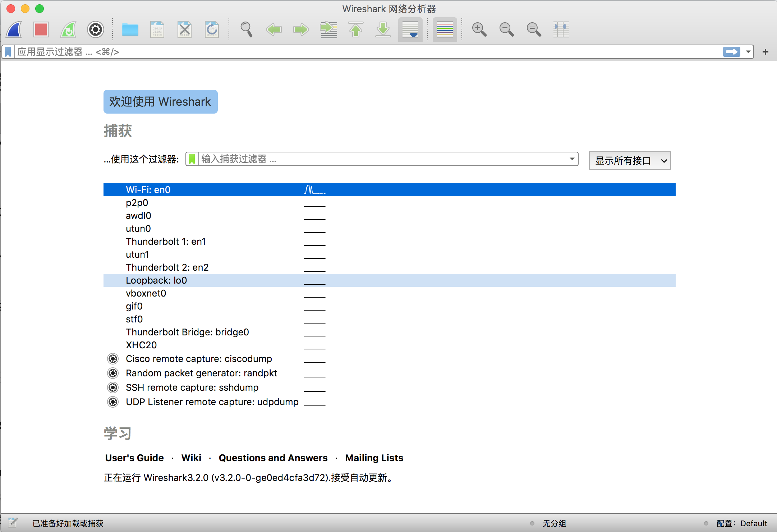
Task: Open capture filter history dropdown arrow
Action: click(x=572, y=159)
